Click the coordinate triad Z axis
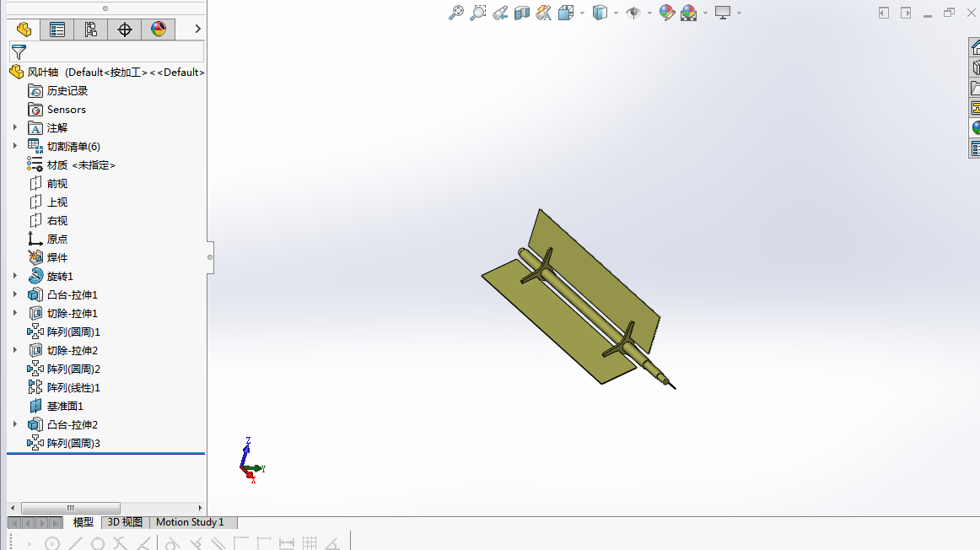 point(246,449)
